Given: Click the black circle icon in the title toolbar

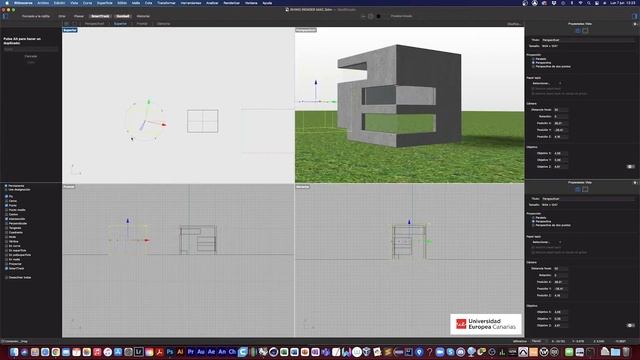Looking at the screenshot, I should pyautogui.click(x=378, y=16).
